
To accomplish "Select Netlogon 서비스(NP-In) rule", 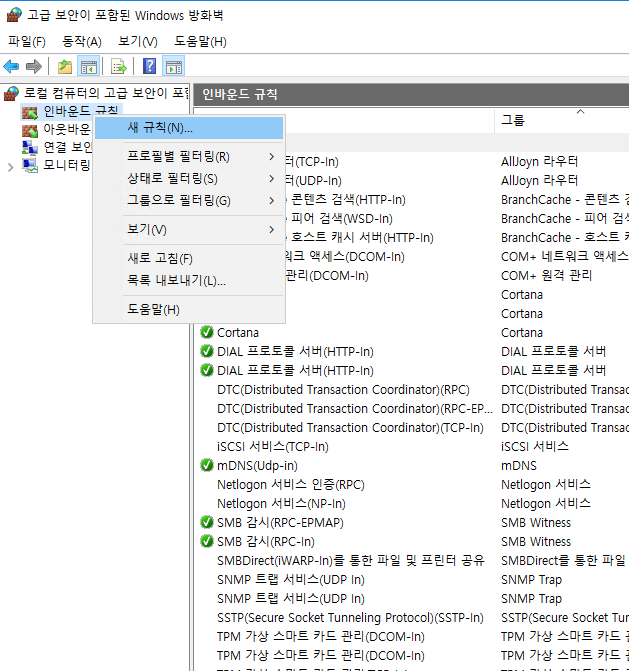I will coord(281,503).
